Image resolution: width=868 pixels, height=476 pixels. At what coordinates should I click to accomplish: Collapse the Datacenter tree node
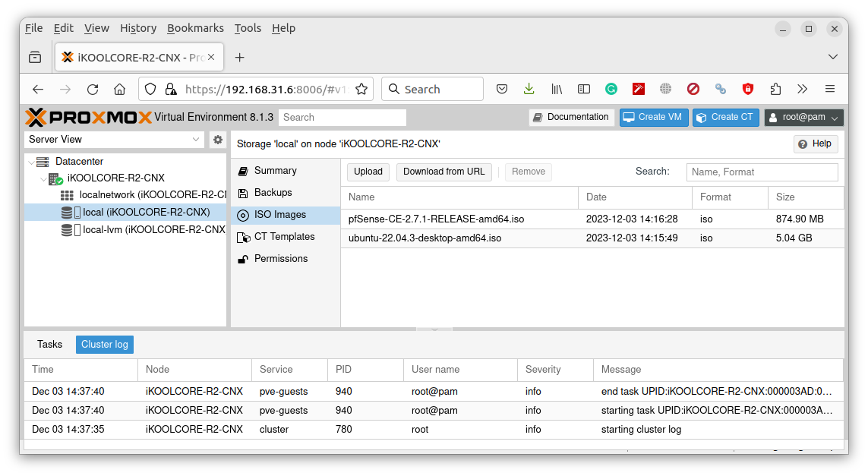32,162
